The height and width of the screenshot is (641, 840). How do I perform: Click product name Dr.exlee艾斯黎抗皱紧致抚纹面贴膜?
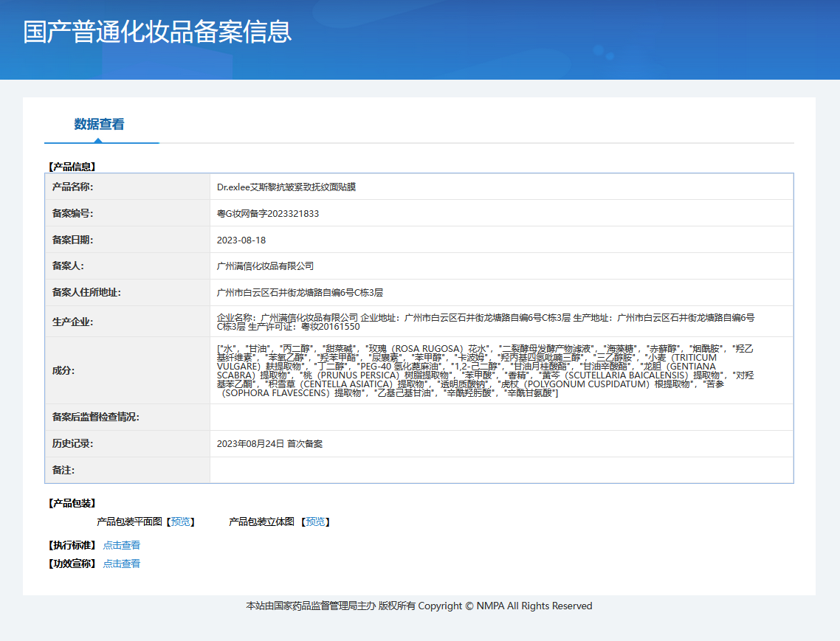tap(286, 187)
